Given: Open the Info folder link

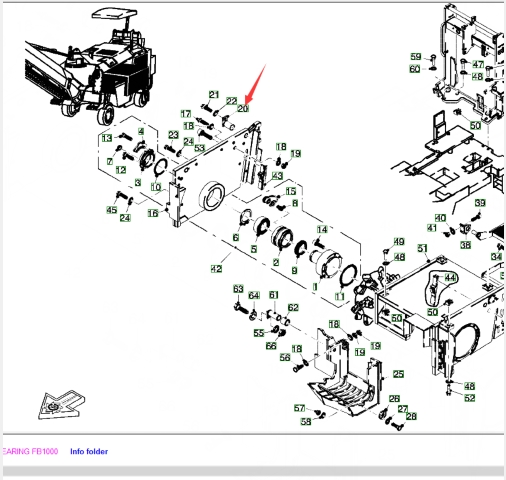Looking at the screenshot, I should [89, 452].
